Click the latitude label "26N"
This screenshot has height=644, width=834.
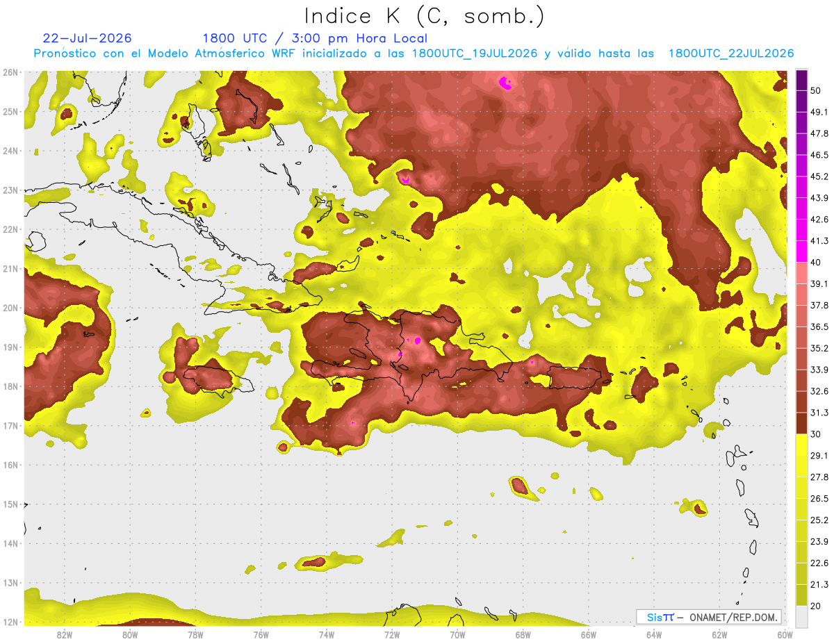point(10,72)
